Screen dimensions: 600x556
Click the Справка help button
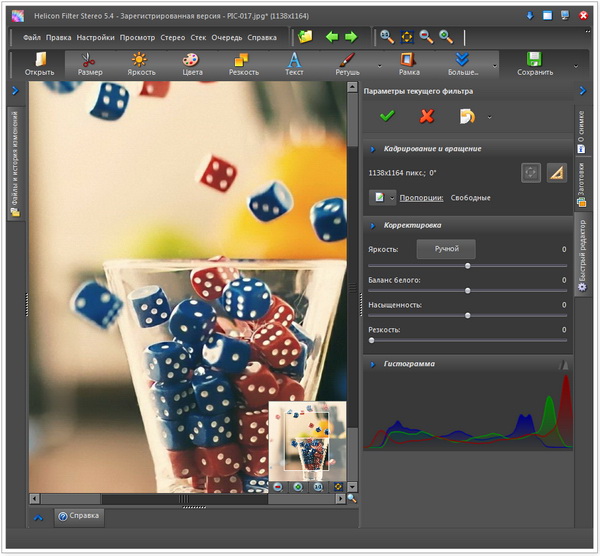80,517
